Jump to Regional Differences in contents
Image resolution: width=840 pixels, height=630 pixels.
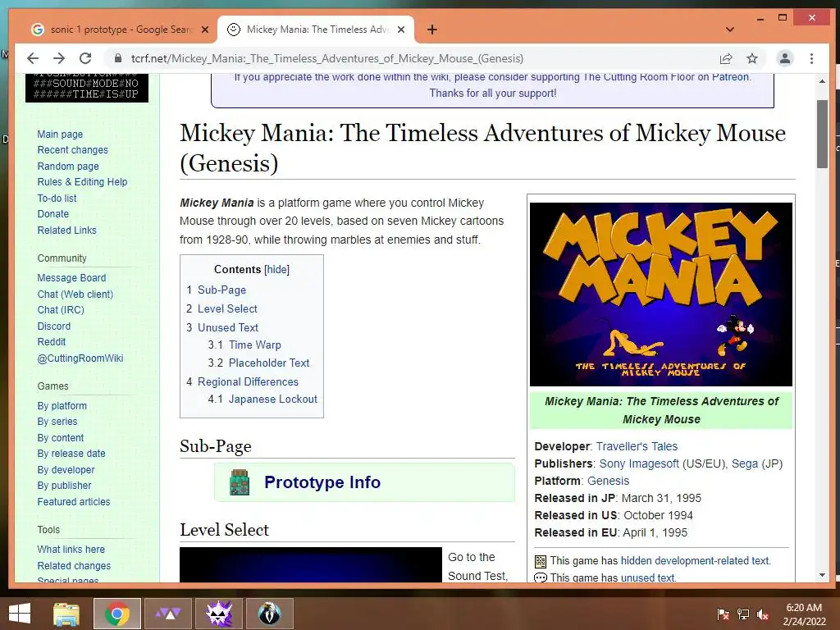[x=248, y=381]
